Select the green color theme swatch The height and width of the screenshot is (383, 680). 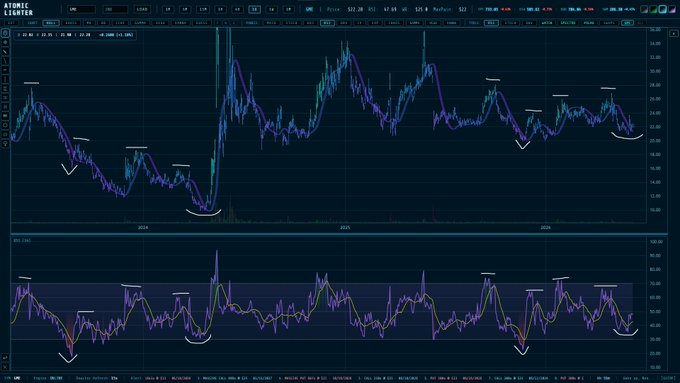point(654,9)
